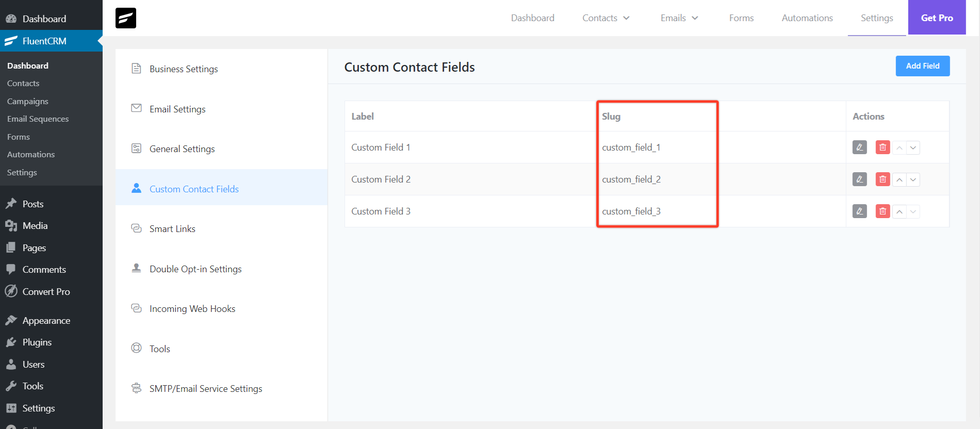
Task: Click the Tools lifebuoy icon in settings list
Action: tap(136, 348)
